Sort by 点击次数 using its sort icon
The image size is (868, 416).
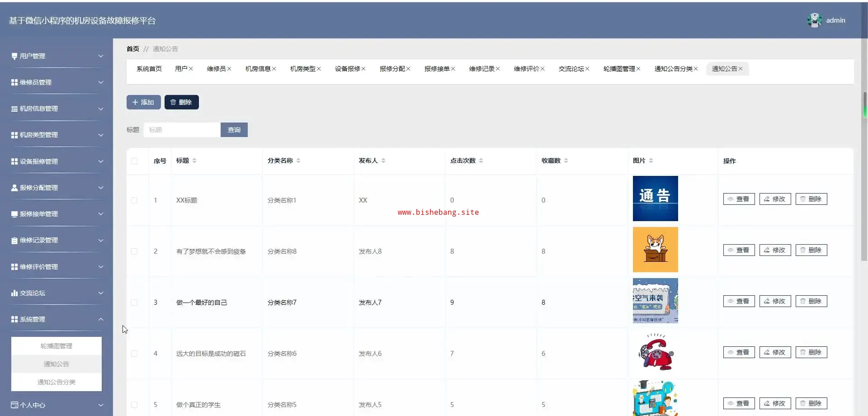[x=481, y=161]
